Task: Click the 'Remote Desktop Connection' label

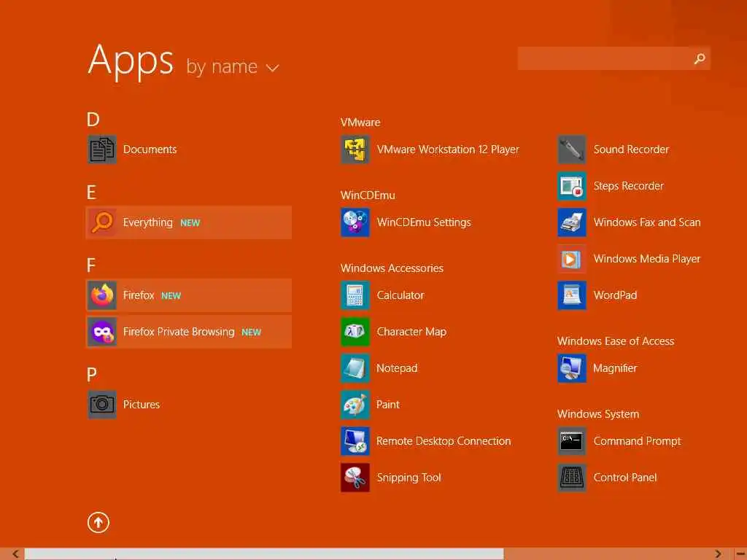Action: pos(444,441)
